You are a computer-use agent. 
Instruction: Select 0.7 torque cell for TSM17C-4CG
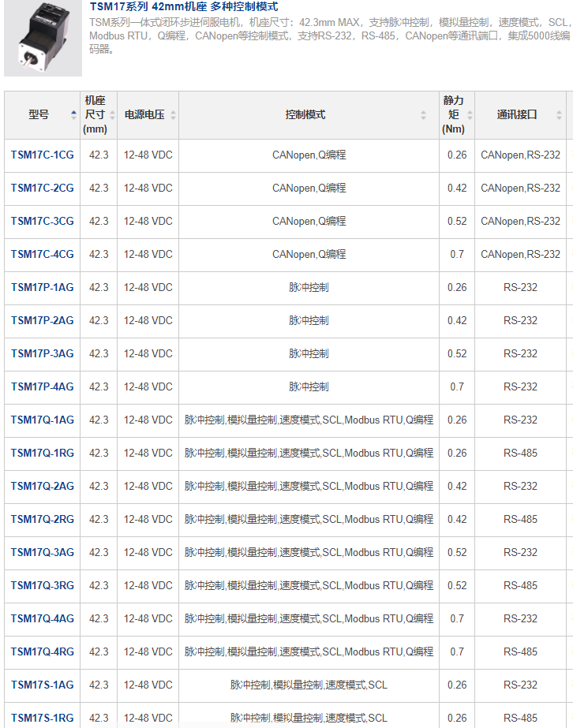[x=457, y=255]
